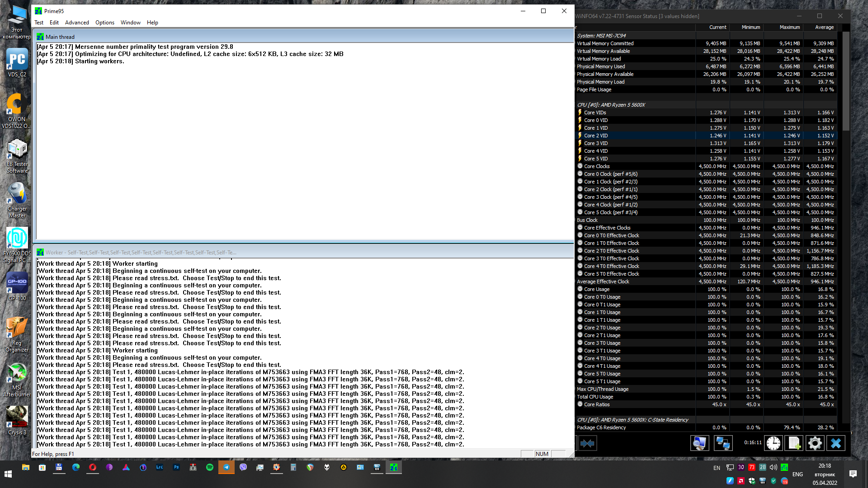Start logging with the add-log file icon

point(794,443)
